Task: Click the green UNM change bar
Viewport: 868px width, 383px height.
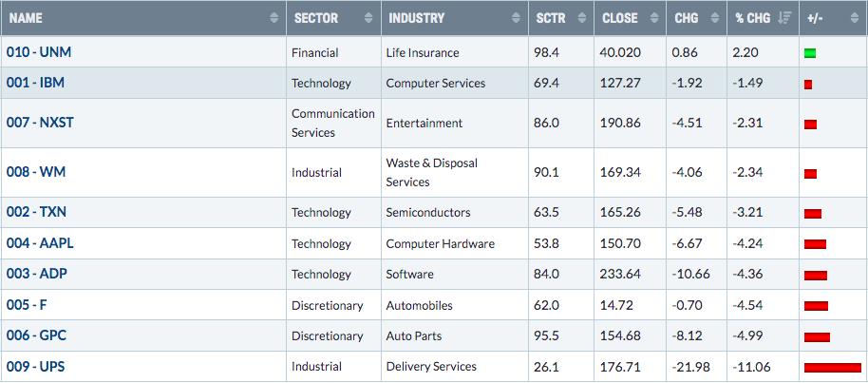Action: (810, 53)
